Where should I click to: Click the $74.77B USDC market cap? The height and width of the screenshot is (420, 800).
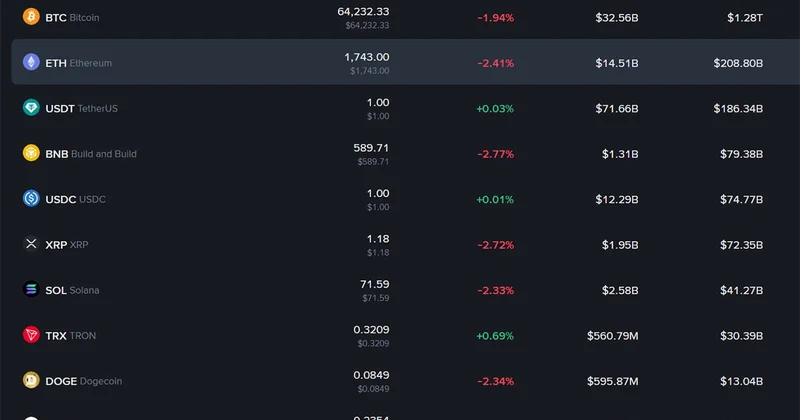tap(741, 200)
